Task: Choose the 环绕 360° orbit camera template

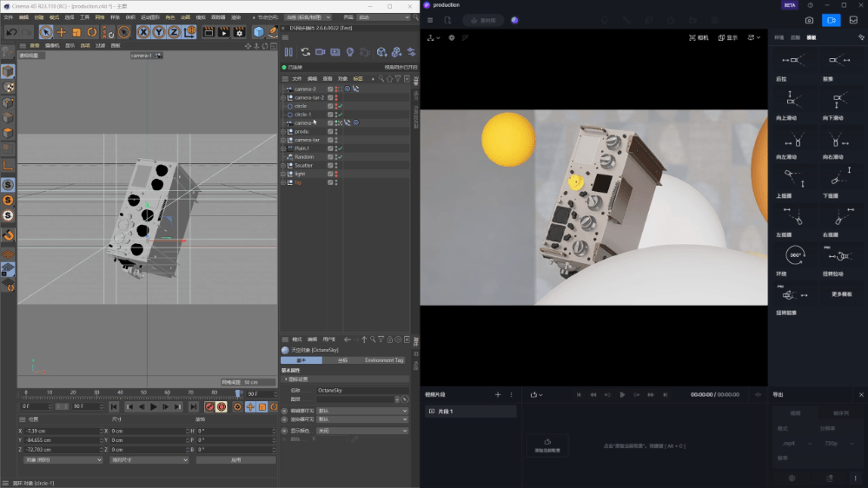Action: [x=793, y=255]
